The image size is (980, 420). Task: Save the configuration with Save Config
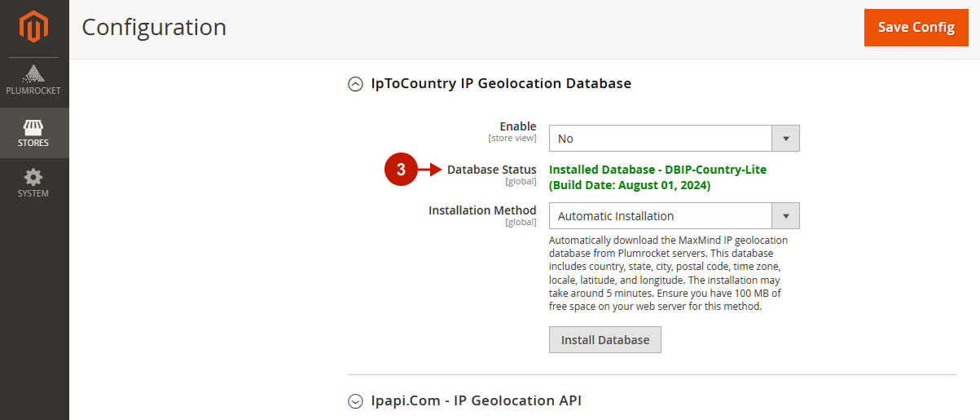tap(916, 28)
